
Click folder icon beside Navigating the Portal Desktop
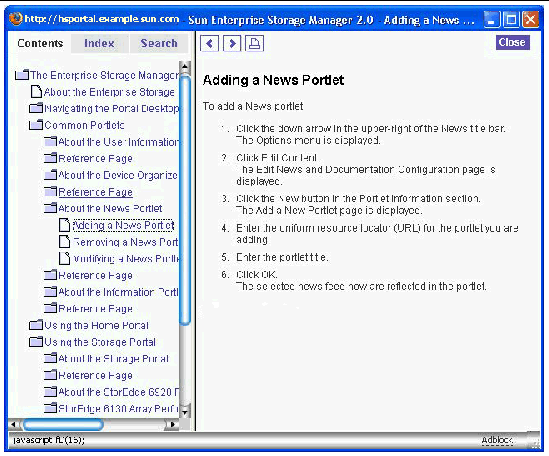tap(36, 108)
